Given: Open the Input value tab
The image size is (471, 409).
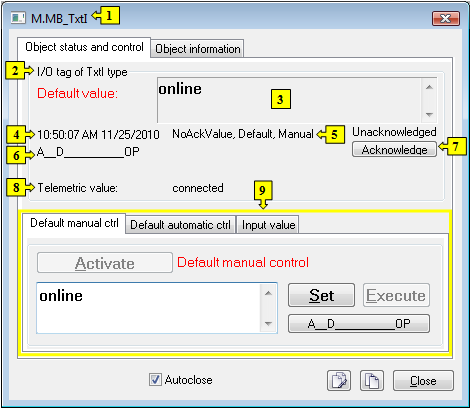Looking at the screenshot, I should [x=268, y=225].
